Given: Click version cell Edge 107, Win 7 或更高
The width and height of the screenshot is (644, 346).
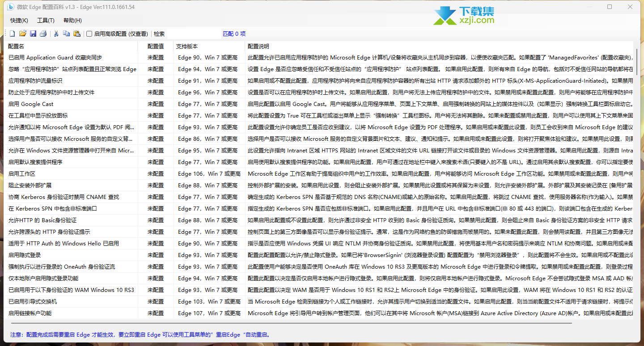Looking at the screenshot, I should [x=209, y=313].
